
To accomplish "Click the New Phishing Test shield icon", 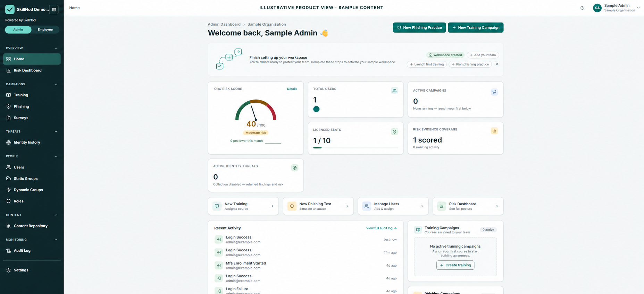I will click(292, 206).
